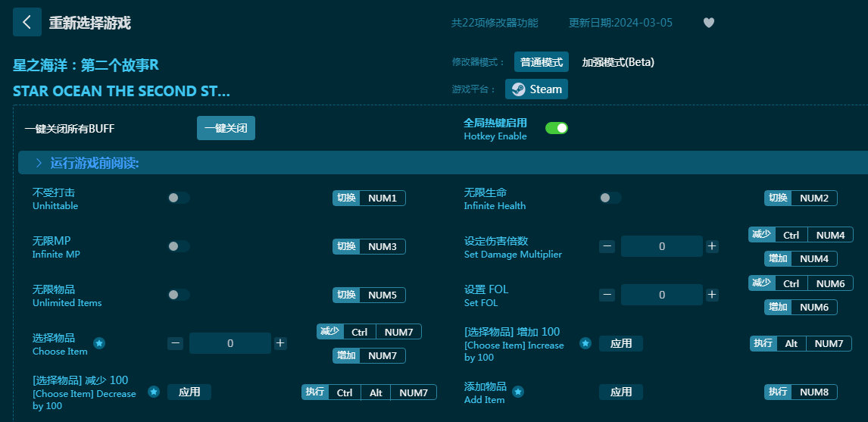
Task: Decrease Set FOL value with minus
Action: click(607, 295)
